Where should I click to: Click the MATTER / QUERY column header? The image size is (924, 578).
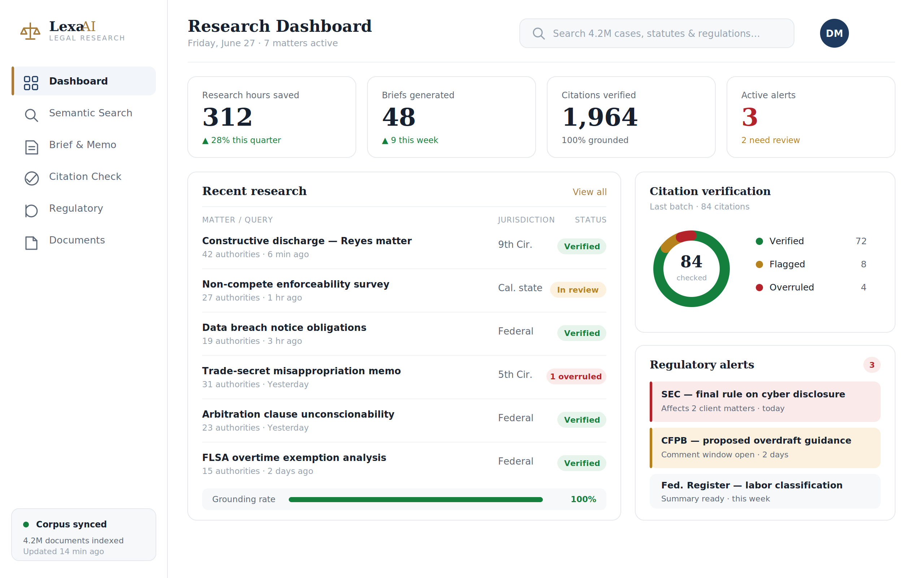click(237, 220)
